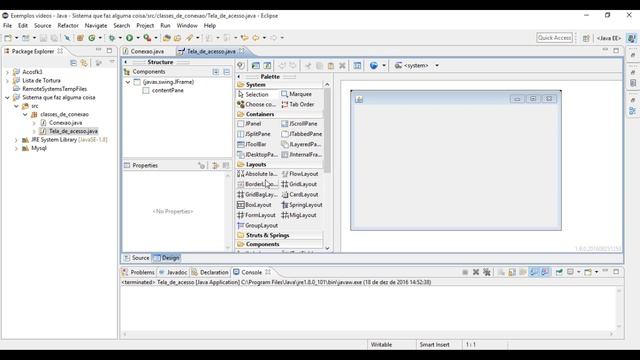Select MigLayout in Palette
This screenshot has width=640, height=360.
click(x=299, y=215)
